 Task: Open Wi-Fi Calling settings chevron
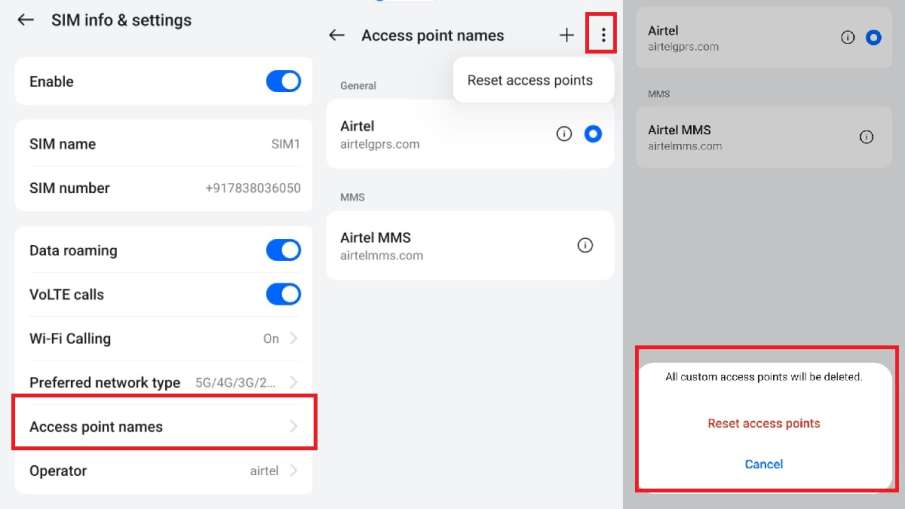click(x=293, y=339)
